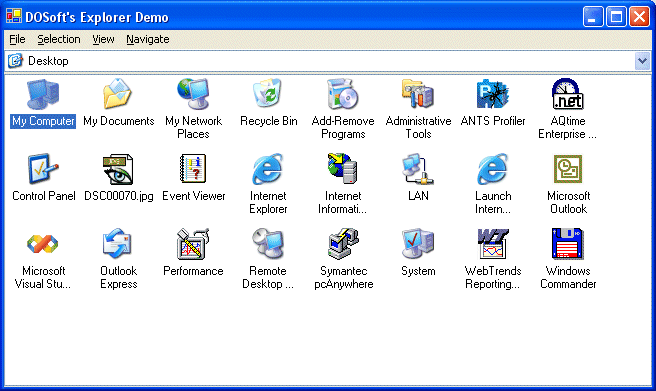The image size is (656, 391).
Task: Select the System icon
Action: (x=418, y=244)
